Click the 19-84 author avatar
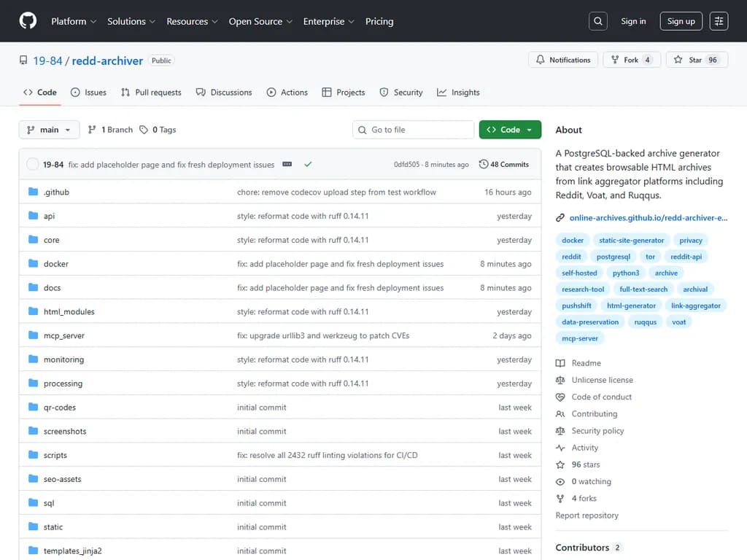 tap(33, 165)
